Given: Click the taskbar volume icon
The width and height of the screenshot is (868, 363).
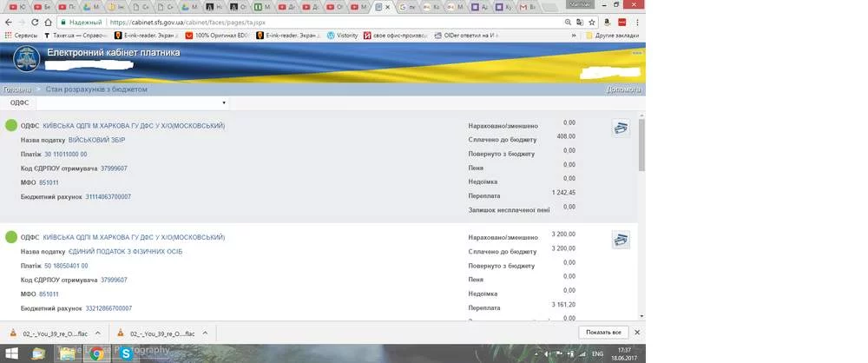Looking at the screenshot, I should [547, 353].
